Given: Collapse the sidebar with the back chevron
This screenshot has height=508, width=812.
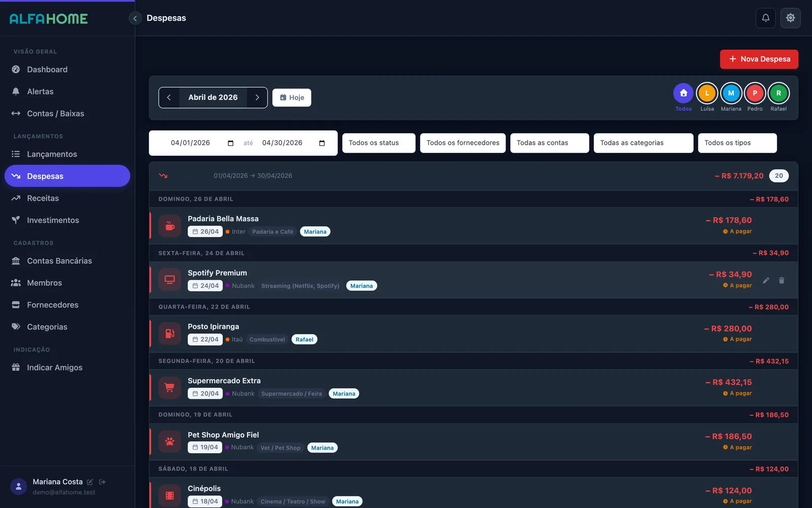Looking at the screenshot, I should 135,18.
